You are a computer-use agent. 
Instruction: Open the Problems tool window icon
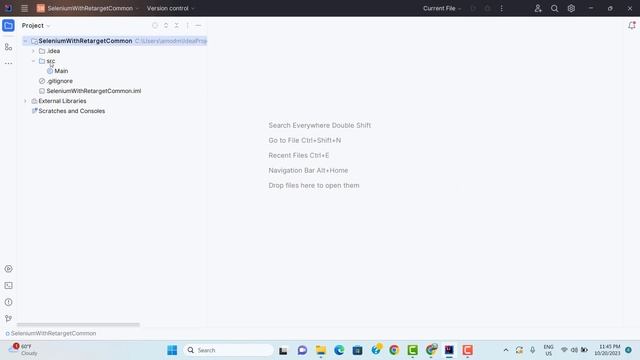8,302
